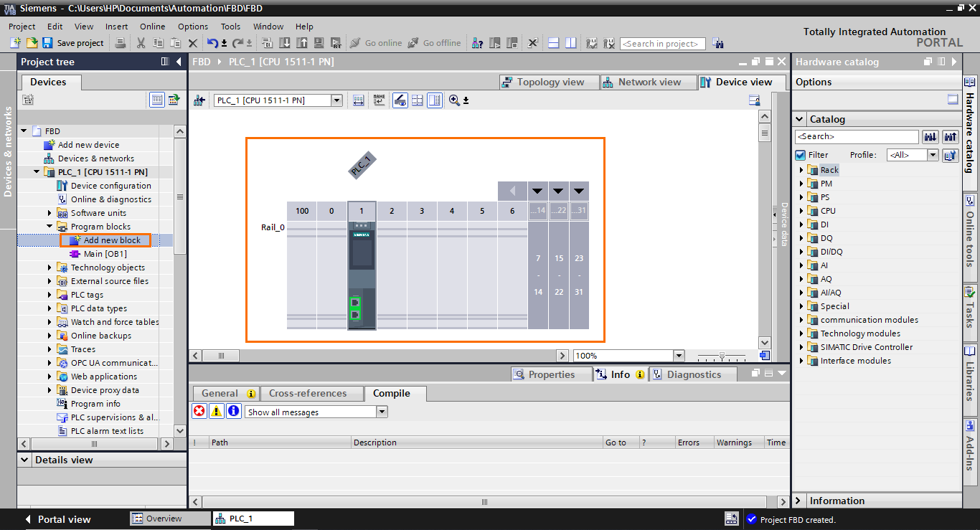Click the blue Undo arrow
Image resolution: width=980 pixels, height=530 pixels.
click(212, 43)
